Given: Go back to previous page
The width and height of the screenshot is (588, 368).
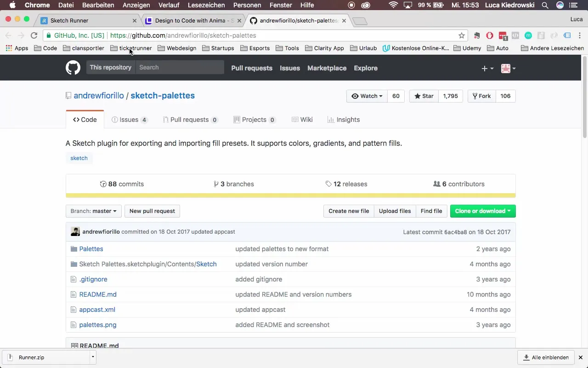Looking at the screenshot, I should [8, 35].
